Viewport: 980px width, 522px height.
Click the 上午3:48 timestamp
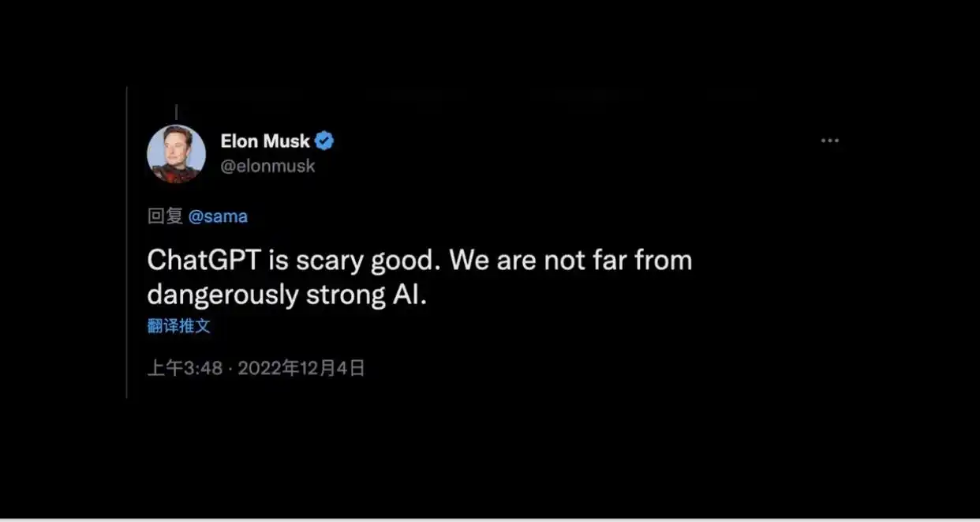click(x=185, y=368)
